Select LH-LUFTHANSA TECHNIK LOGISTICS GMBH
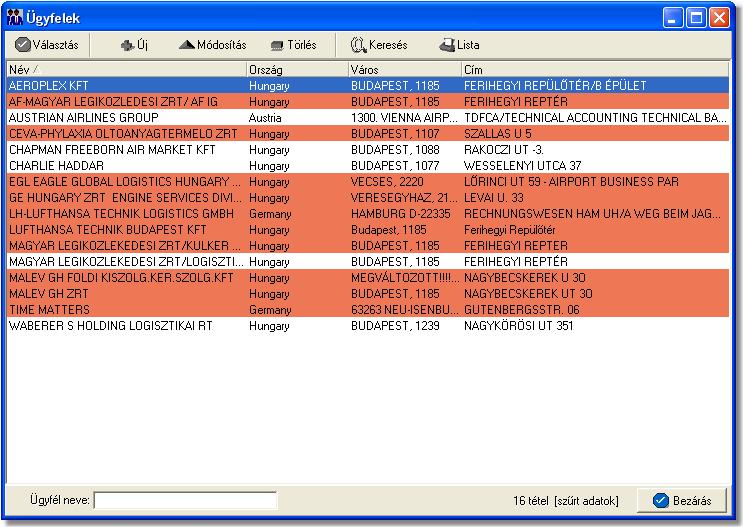Image resolution: width=743 pixels, height=527 pixels. click(368, 214)
